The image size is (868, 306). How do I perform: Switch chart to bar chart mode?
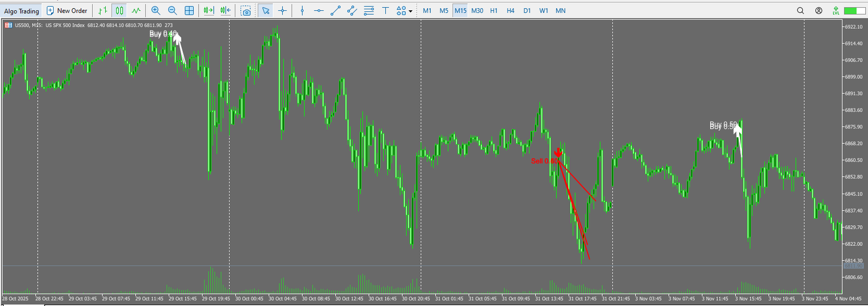pyautogui.click(x=103, y=11)
